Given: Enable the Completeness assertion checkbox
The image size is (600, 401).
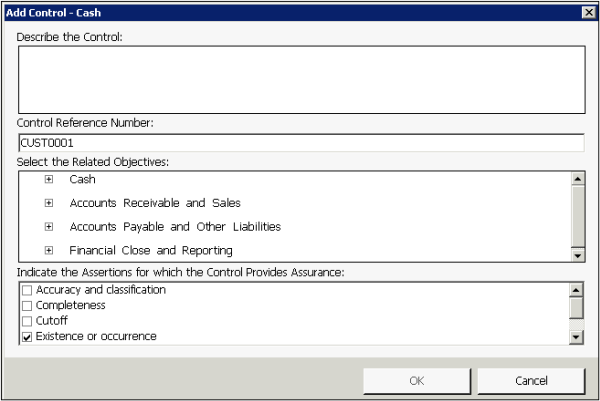Looking at the screenshot, I should pyautogui.click(x=27, y=305).
